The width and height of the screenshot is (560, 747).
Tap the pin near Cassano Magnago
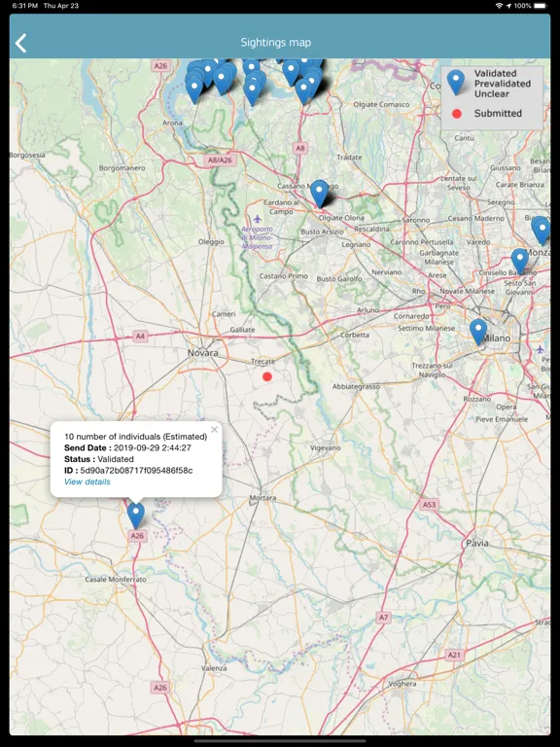(x=319, y=194)
